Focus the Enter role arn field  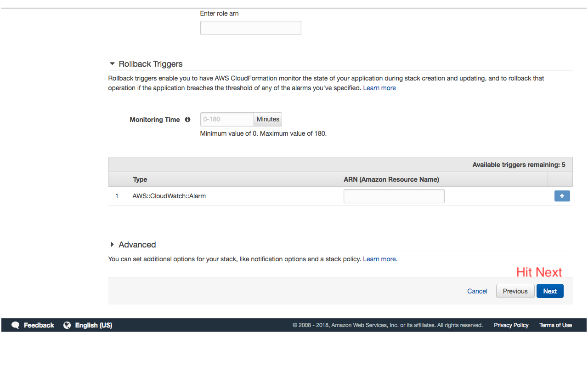pos(251,28)
